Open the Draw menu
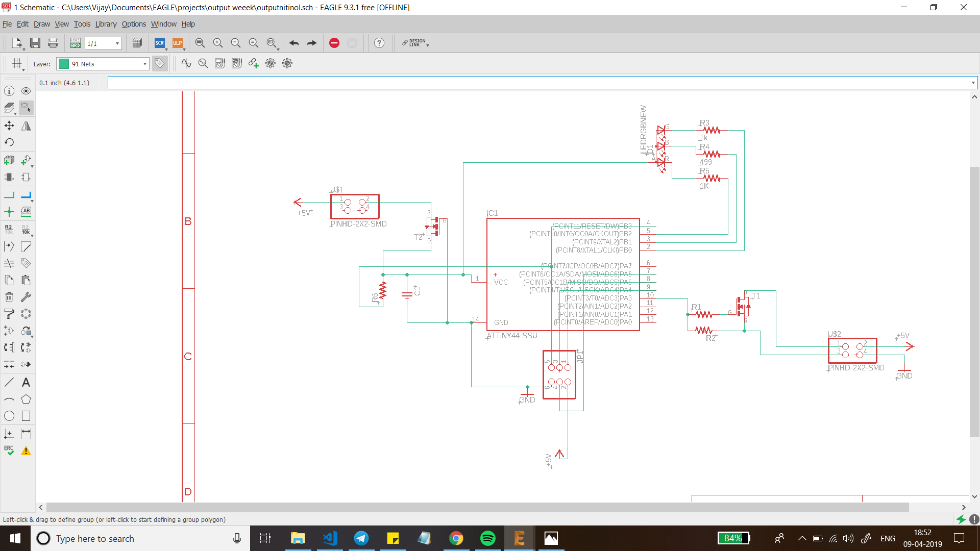This screenshot has width=980, height=551. tap(41, 24)
